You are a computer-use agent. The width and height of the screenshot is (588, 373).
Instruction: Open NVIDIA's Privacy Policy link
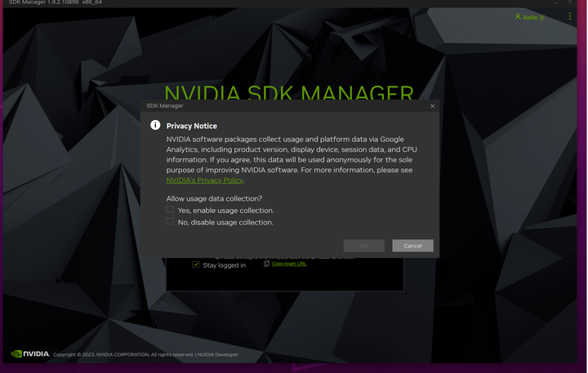205,180
